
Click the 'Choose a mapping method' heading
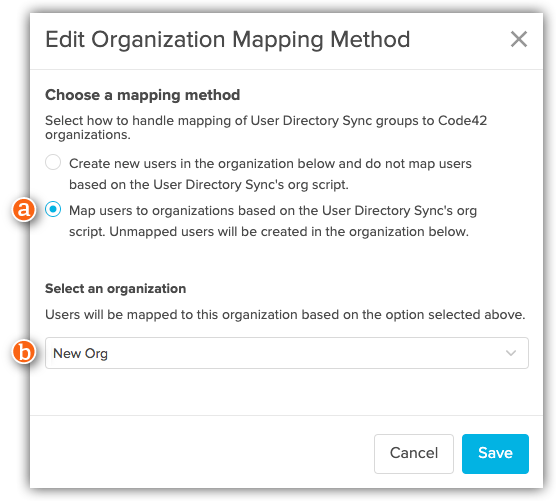[143, 95]
